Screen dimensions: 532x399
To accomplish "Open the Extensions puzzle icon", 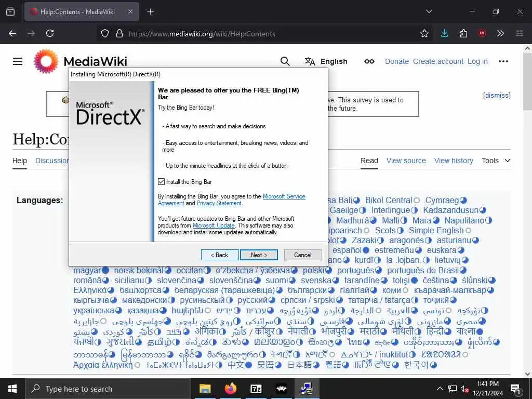I will (x=463, y=33).
